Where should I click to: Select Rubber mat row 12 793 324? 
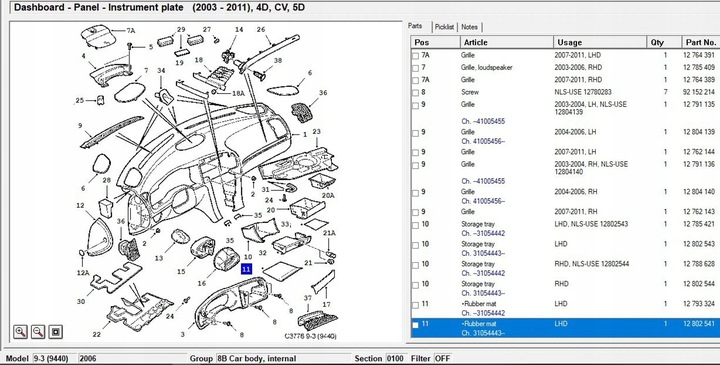565,308
